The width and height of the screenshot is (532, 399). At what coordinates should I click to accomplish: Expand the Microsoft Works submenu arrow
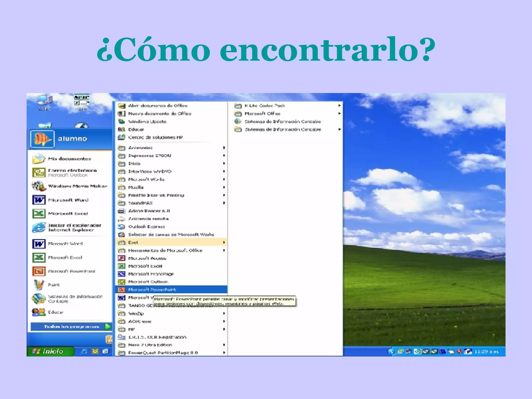click(224, 179)
